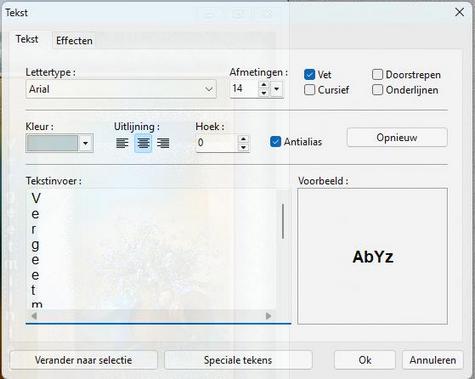Close the Tekst dialog window
Image resolution: width=475 pixels, height=379 pixels.
point(459,12)
